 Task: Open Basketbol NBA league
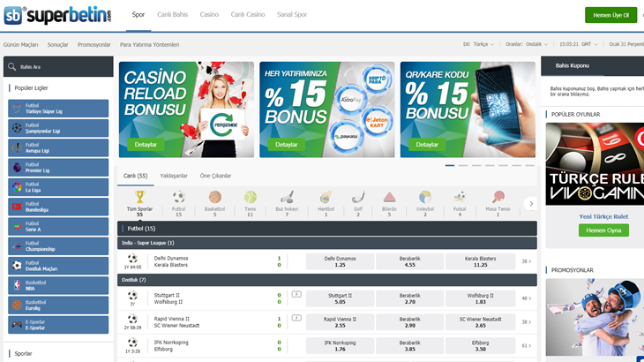58,285
